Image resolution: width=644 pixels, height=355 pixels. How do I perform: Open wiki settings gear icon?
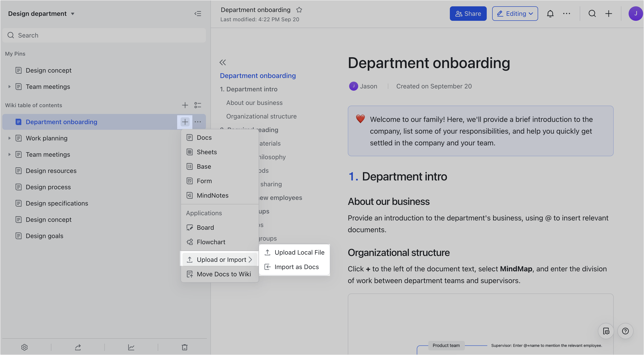pos(24,347)
